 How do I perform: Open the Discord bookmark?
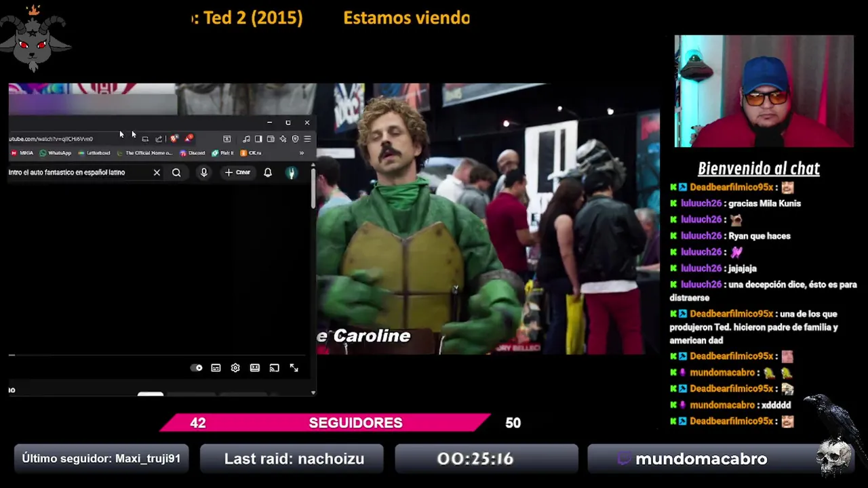point(193,153)
